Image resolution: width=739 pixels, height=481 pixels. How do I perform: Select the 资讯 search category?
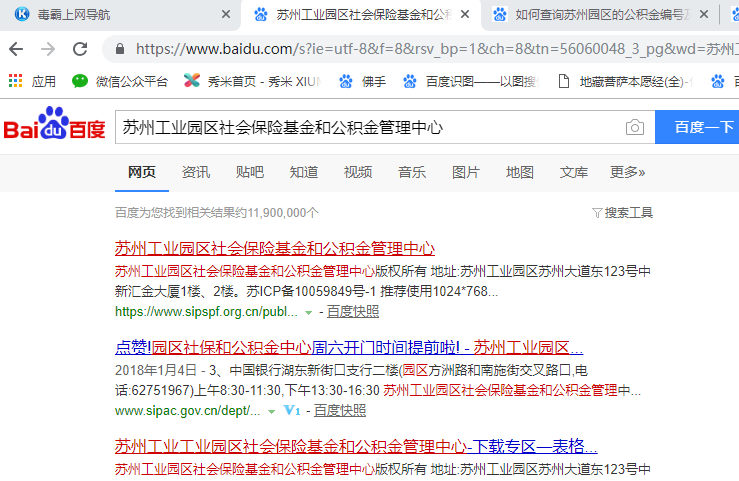pyautogui.click(x=196, y=172)
